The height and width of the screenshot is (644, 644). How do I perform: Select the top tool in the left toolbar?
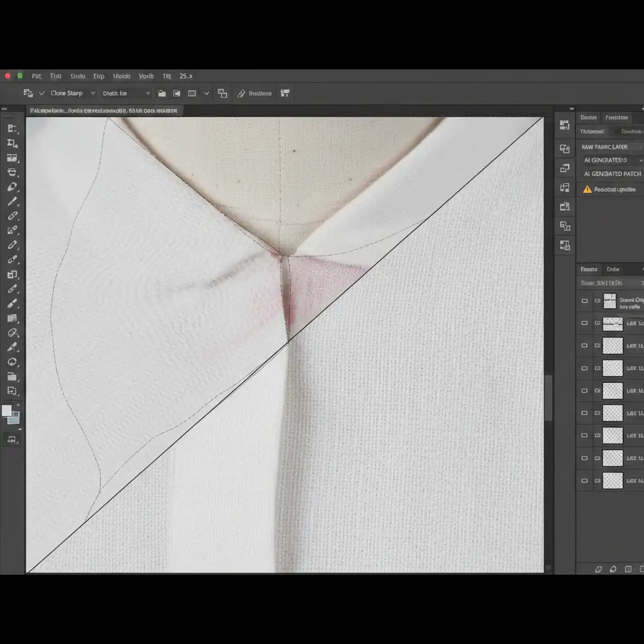[12, 128]
